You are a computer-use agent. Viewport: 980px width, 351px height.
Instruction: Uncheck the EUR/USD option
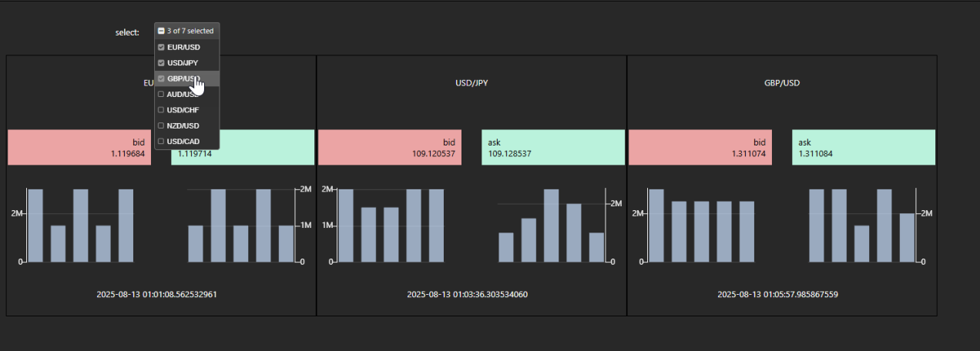tap(161, 48)
